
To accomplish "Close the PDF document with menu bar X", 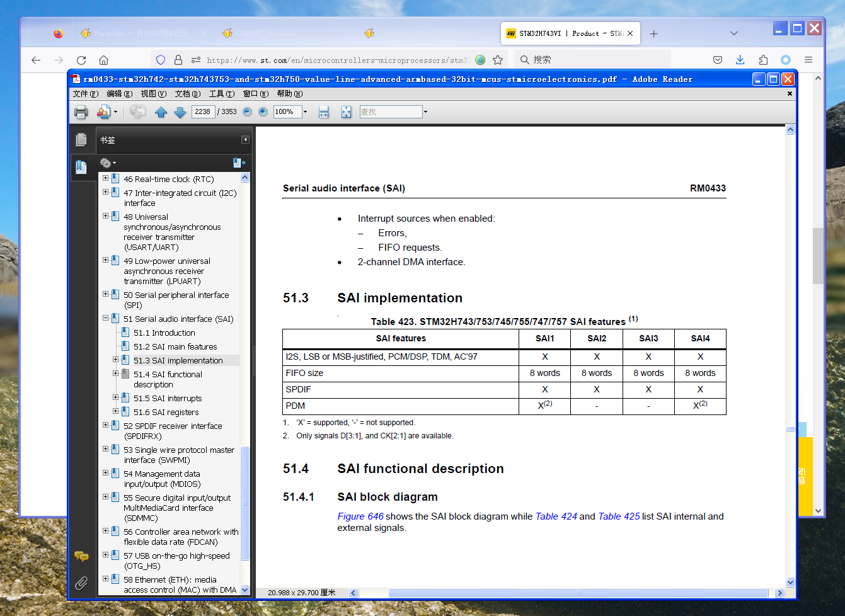I will (790, 94).
